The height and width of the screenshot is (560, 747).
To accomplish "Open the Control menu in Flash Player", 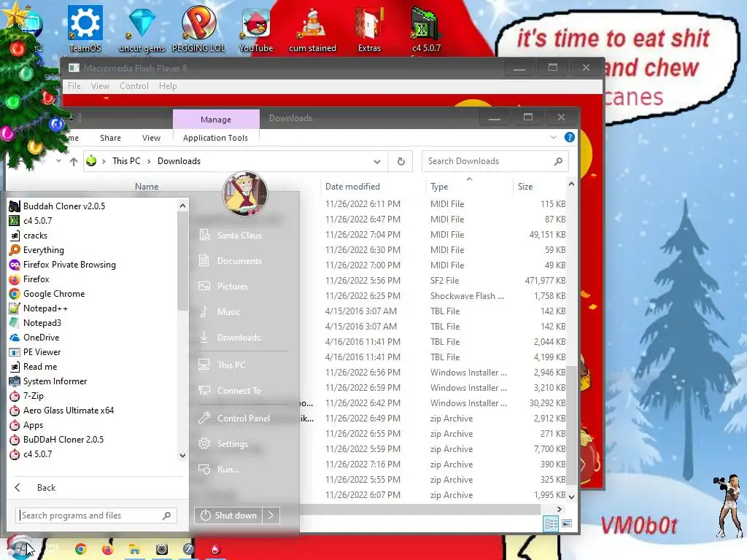I will tap(134, 86).
